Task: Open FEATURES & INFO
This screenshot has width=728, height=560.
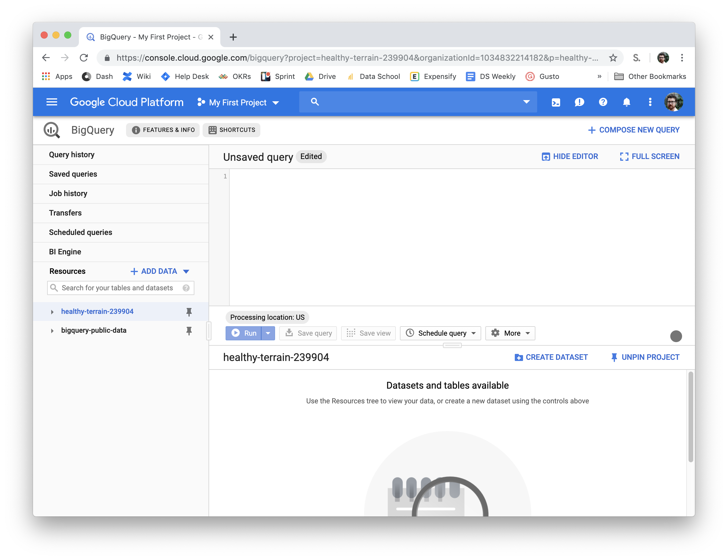Action: 163,130
